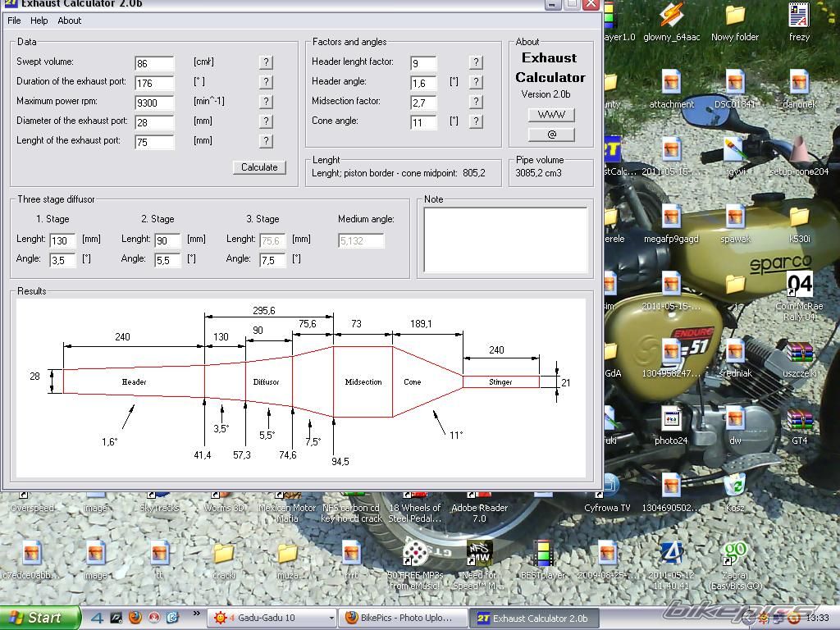Click the help button for Header angle
This screenshot has height=630, width=840.
(x=476, y=82)
